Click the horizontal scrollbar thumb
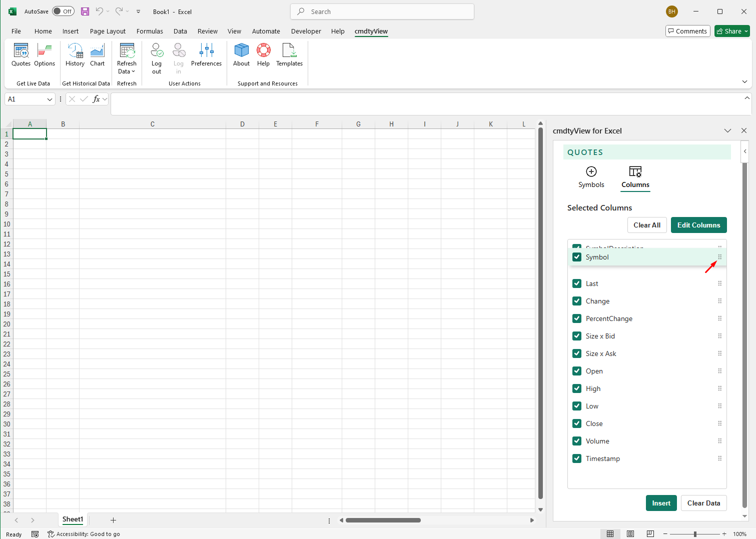 coord(383,520)
